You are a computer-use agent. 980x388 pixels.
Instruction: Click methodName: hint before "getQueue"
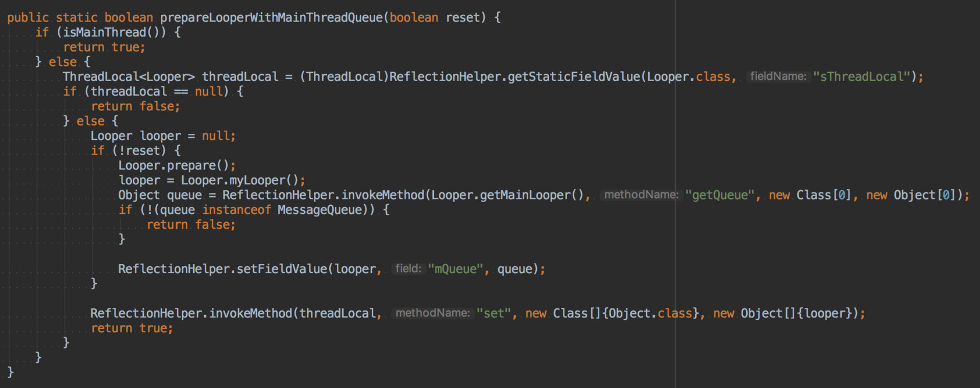tap(641, 195)
